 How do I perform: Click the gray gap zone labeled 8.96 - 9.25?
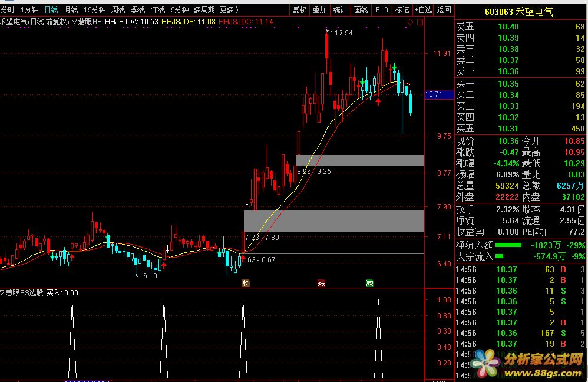click(360, 160)
